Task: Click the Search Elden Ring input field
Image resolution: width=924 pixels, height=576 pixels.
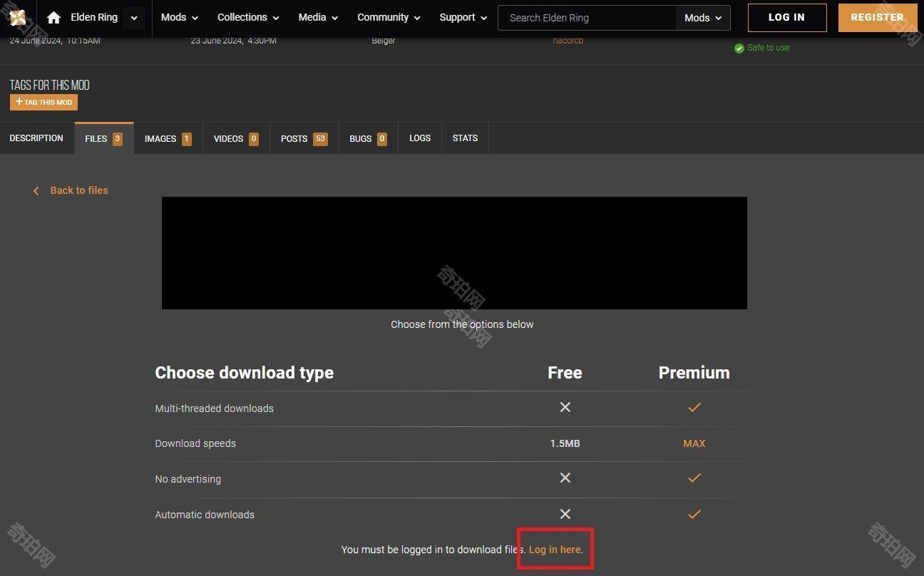Action: click(586, 18)
